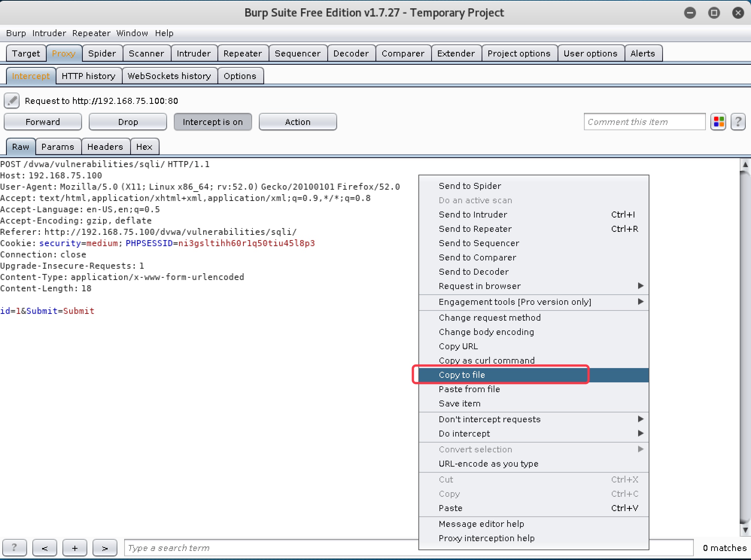Select Copy to file menu entry
This screenshot has width=751, height=560.
tap(462, 375)
